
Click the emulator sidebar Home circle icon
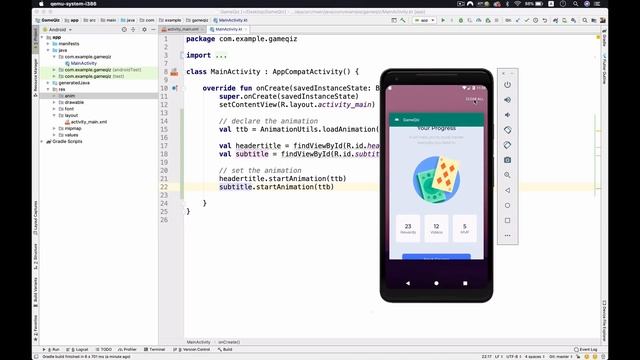pos(507,205)
